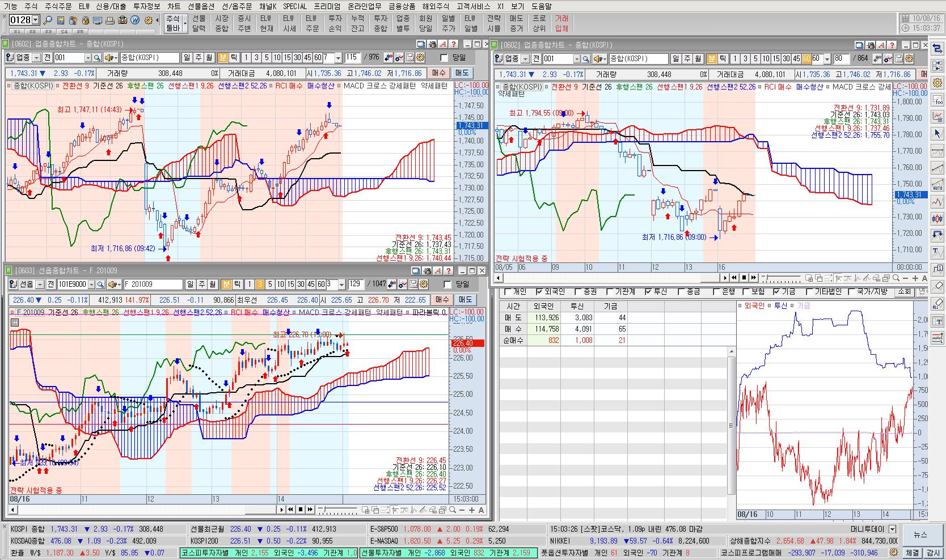Viewport: 946px width, 560px height.
Task: Toggle the 당일 checkbox in top-left chart
Action: click(x=444, y=57)
